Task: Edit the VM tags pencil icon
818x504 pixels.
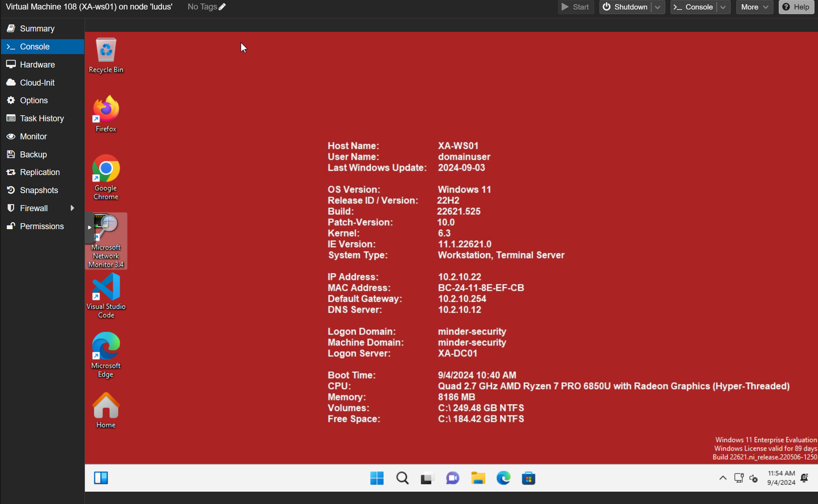Action: pos(222,7)
